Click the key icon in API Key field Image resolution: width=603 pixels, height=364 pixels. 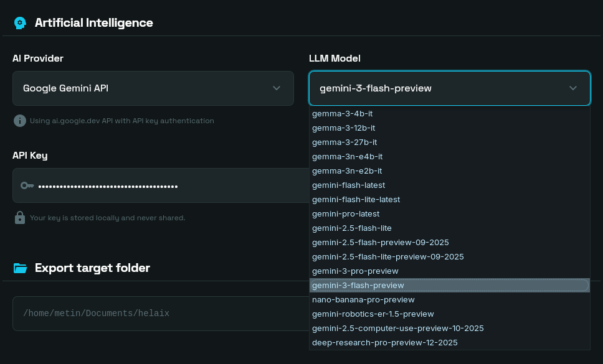tap(27, 185)
